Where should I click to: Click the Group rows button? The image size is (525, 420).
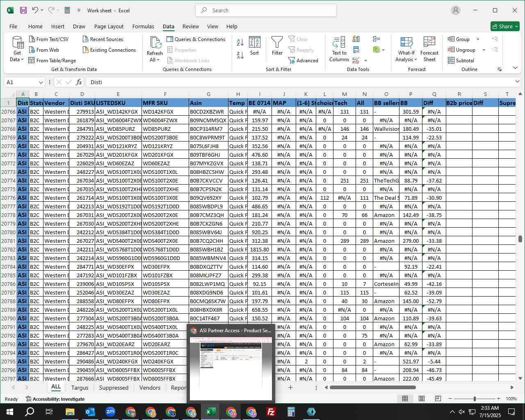pos(459,39)
